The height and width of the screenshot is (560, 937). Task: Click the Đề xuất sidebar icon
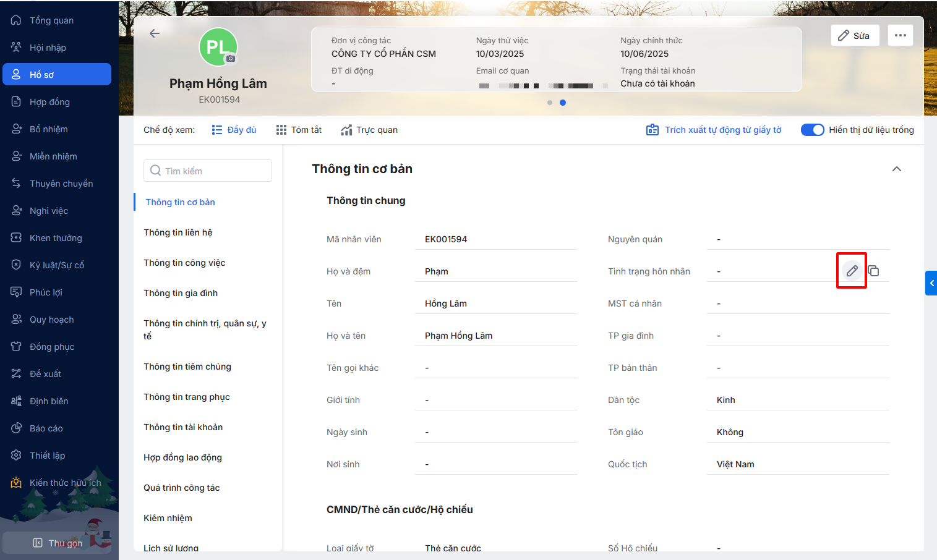click(x=16, y=374)
